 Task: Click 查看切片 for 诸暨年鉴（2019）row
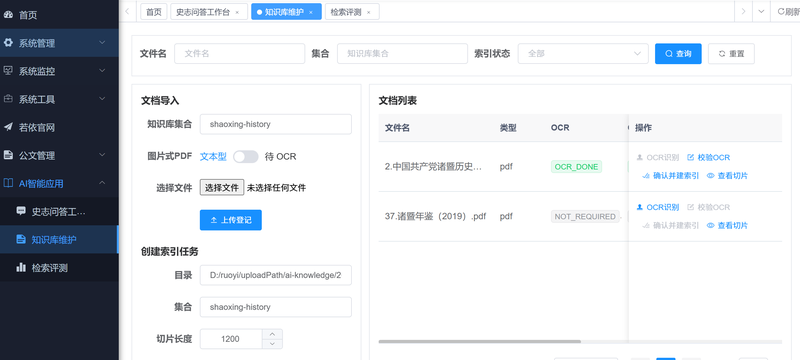[x=728, y=225]
